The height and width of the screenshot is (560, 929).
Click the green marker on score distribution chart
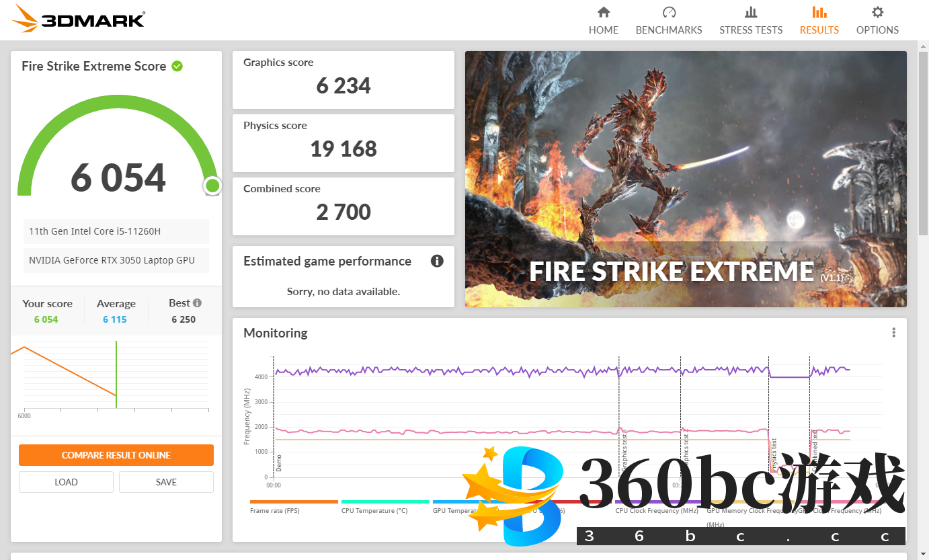pos(116,374)
